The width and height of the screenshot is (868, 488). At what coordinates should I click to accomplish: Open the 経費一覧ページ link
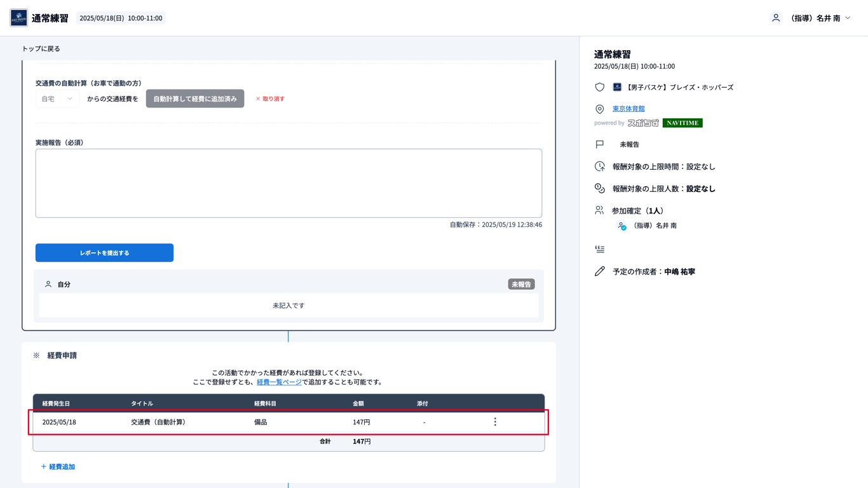(x=279, y=382)
